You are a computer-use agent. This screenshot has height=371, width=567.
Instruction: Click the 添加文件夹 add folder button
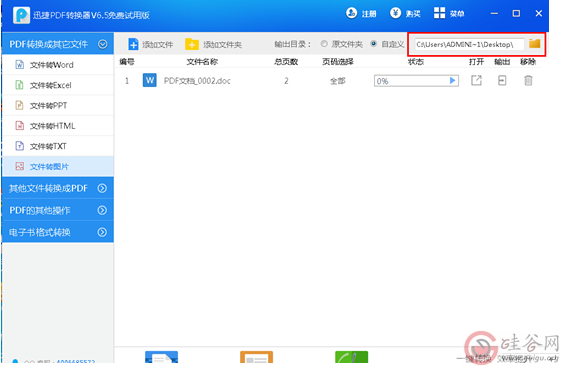click(x=213, y=44)
